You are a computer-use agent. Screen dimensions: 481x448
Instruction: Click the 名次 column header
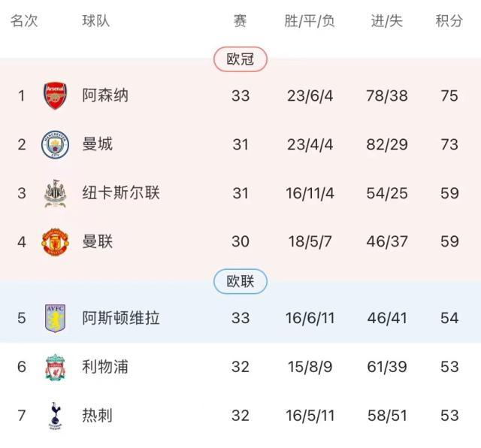23,21
